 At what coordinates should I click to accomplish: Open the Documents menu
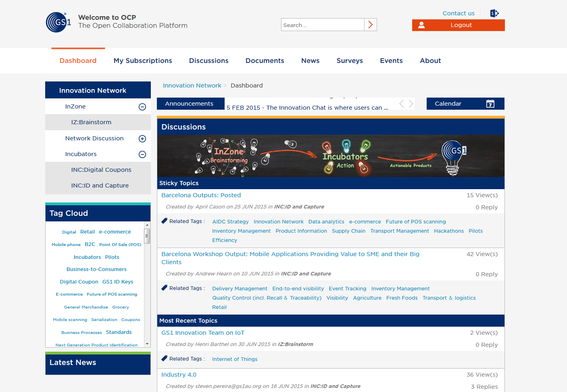[265, 60]
